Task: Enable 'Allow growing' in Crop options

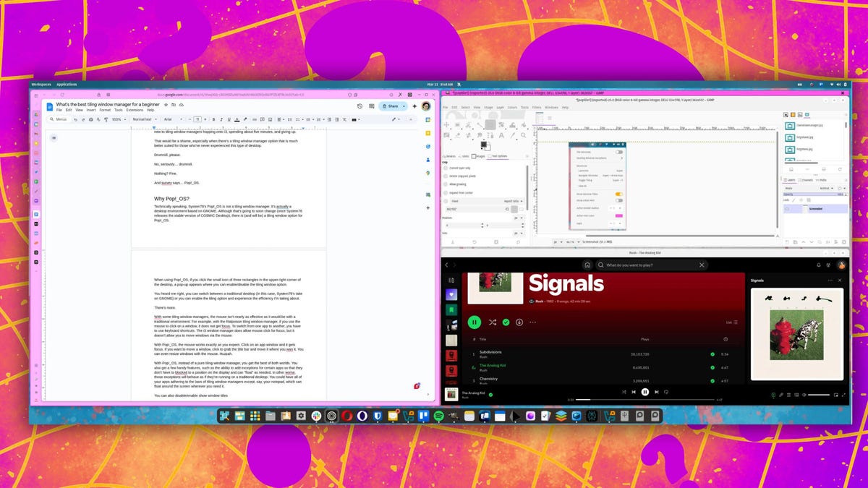Action: point(446,184)
